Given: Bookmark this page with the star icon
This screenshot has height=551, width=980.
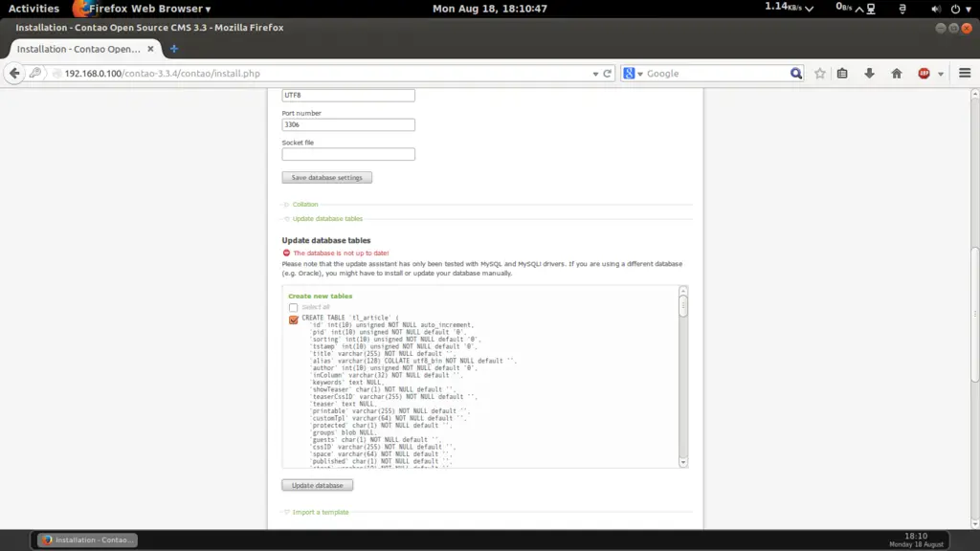Looking at the screenshot, I should 819,73.
